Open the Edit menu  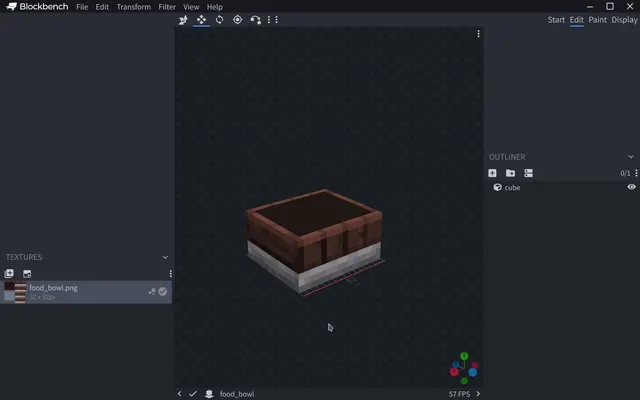click(102, 7)
